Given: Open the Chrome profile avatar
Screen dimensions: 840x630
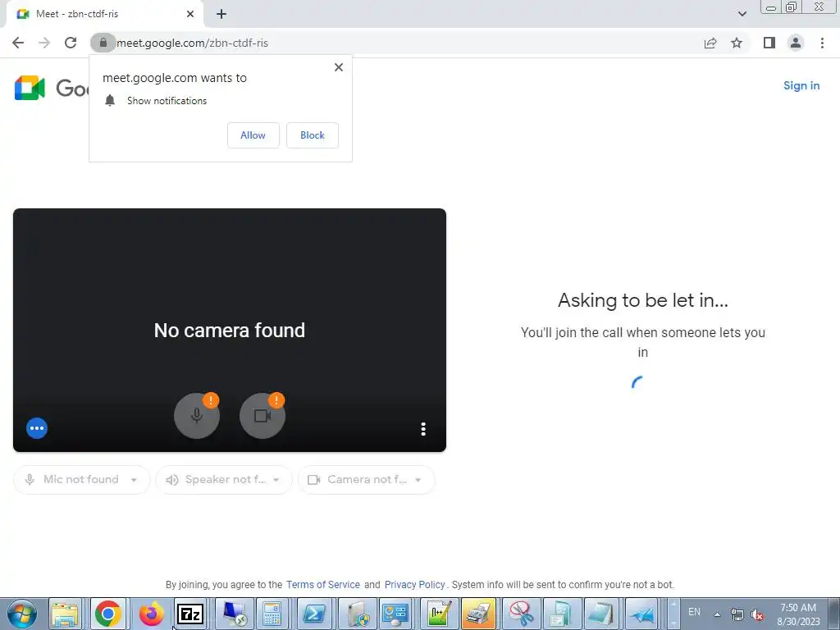Looking at the screenshot, I should click(x=796, y=43).
